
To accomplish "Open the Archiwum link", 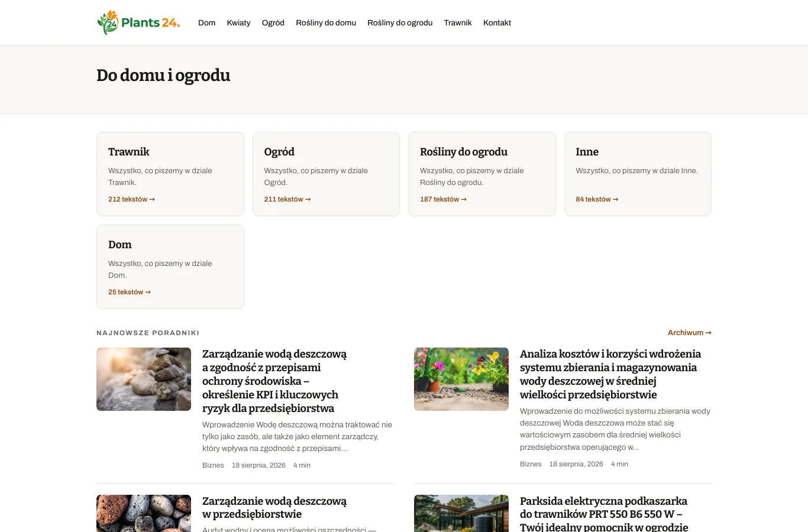I will (690, 333).
